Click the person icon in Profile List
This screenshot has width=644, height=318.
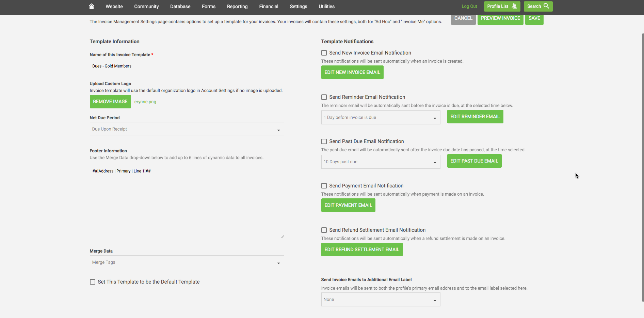point(514,6)
